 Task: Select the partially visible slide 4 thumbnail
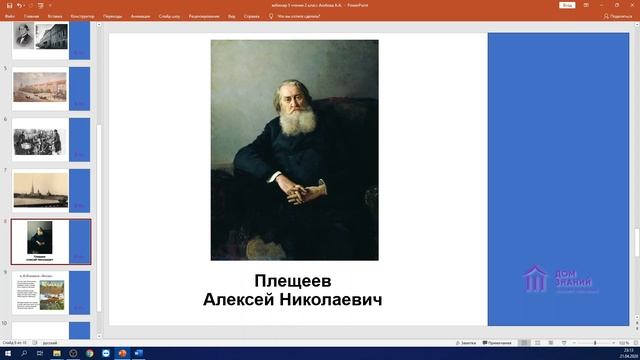pos(51,40)
